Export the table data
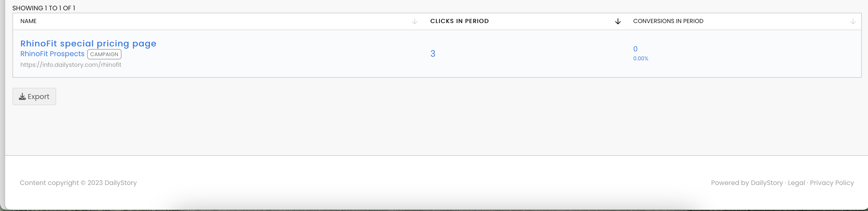868x211 pixels. (34, 96)
